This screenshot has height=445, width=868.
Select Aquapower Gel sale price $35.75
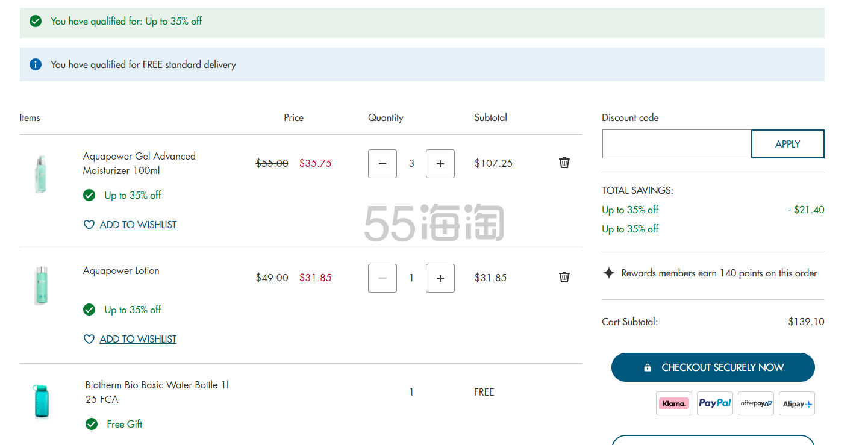pyautogui.click(x=316, y=163)
